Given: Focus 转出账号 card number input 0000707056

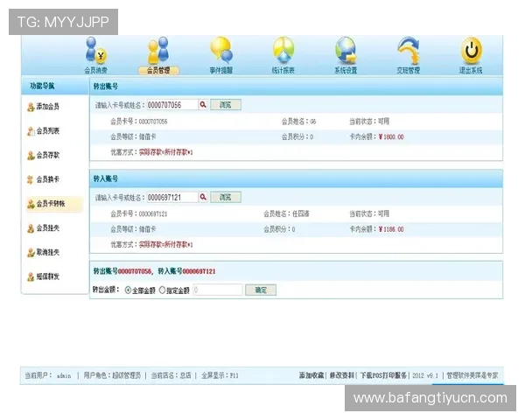Looking at the screenshot, I should (172, 105).
